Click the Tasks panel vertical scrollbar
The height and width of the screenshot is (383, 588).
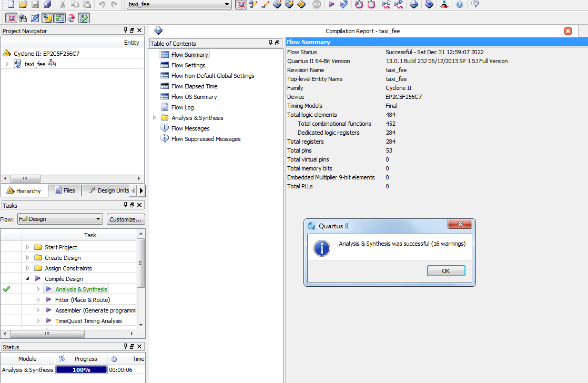(140, 263)
